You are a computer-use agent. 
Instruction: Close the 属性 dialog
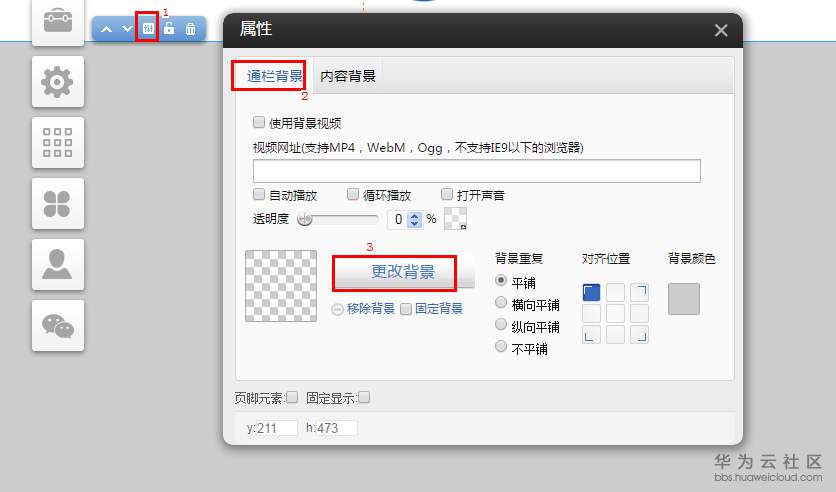[721, 30]
